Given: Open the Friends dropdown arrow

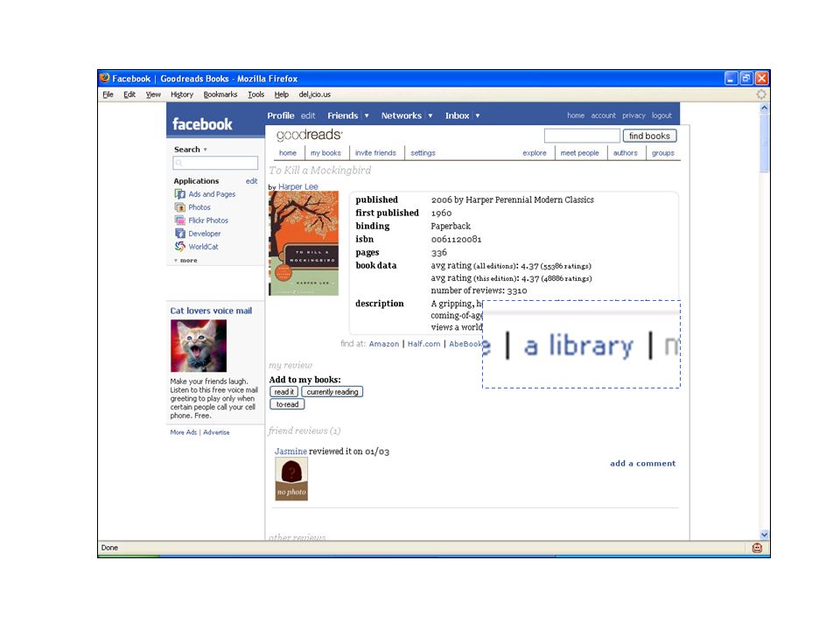Looking at the screenshot, I should (x=367, y=115).
